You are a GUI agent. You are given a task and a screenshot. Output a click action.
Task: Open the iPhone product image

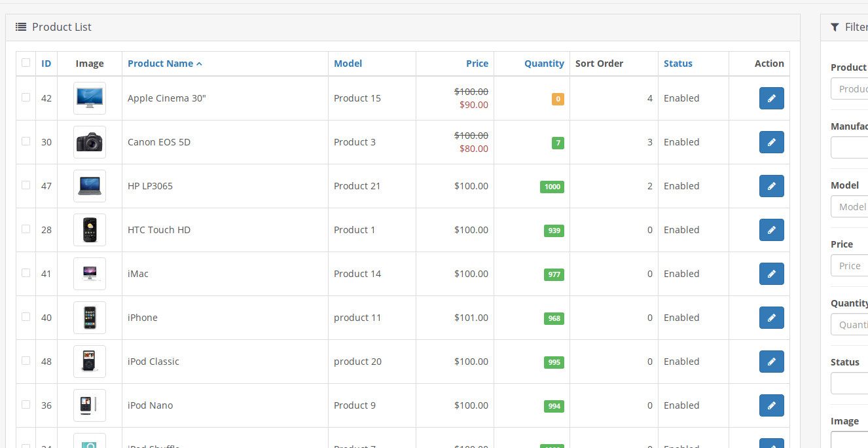coord(90,318)
